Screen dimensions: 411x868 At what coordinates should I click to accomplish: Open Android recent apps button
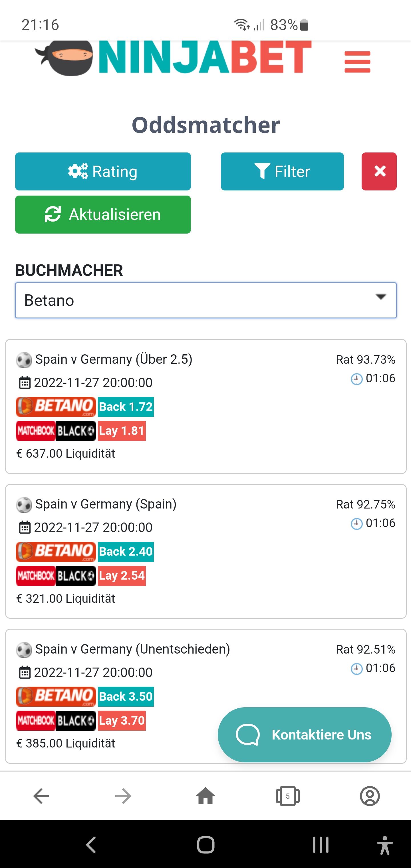tap(320, 845)
